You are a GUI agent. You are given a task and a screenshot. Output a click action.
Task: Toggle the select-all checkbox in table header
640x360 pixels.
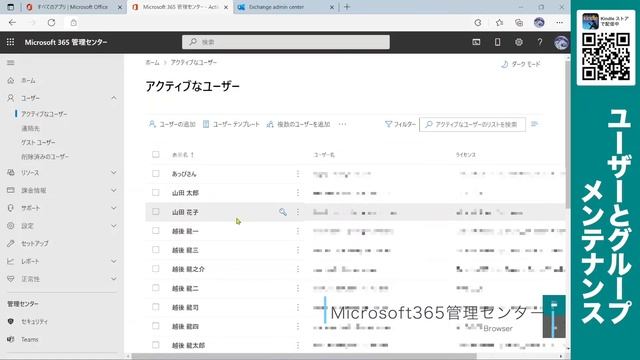coord(156,154)
